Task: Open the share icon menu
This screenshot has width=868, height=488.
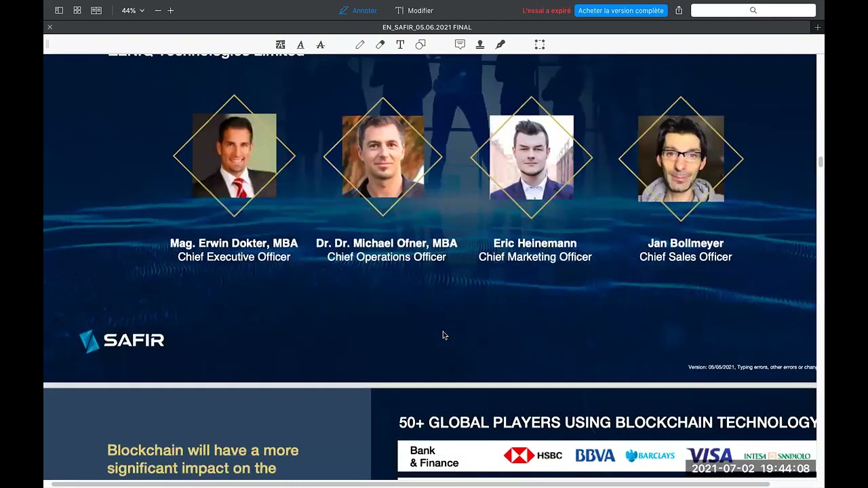Action: click(679, 11)
